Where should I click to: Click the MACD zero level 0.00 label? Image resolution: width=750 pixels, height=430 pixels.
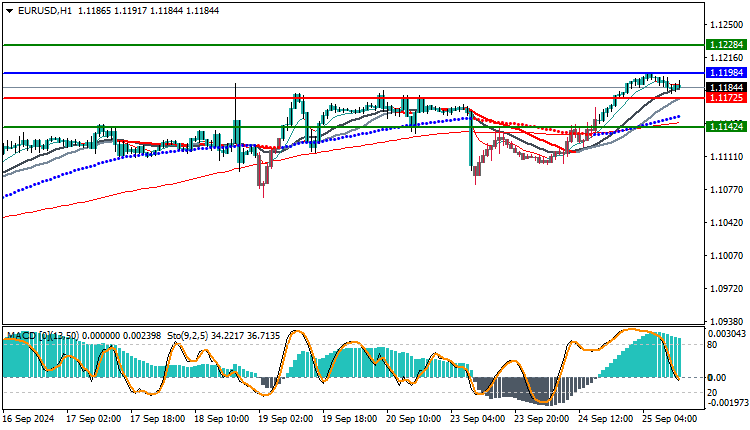pyautogui.click(x=717, y=378)
